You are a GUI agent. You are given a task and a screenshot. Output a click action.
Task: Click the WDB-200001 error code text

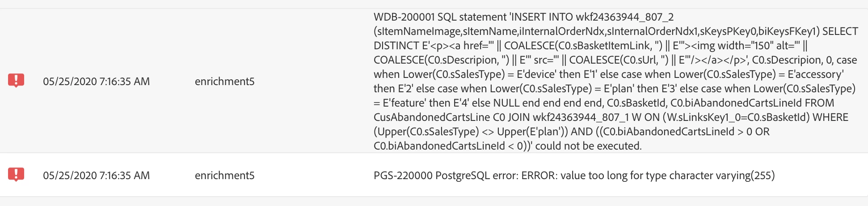pyautogui.click(x=404, y=17)
